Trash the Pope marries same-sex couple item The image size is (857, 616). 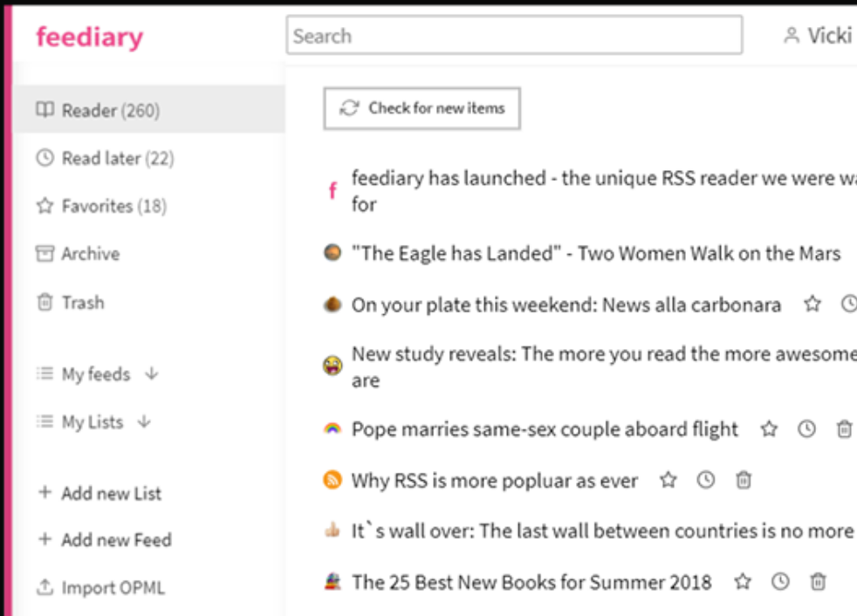[845, 429]
